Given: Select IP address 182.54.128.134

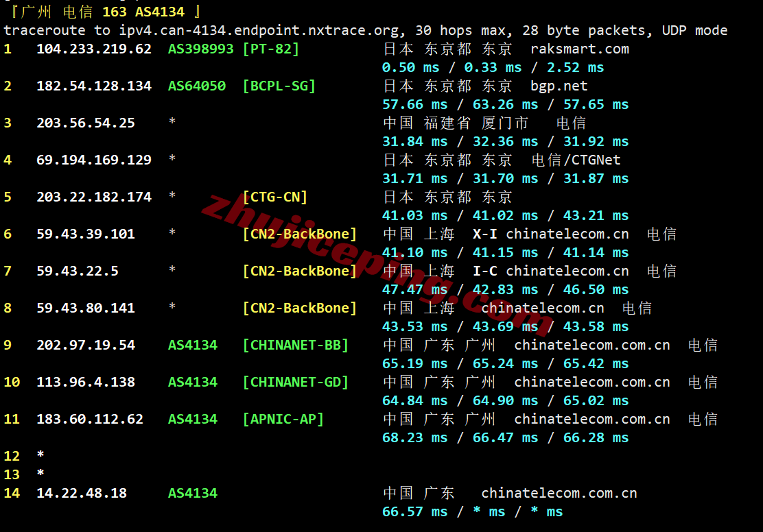Looking at the screenshot, I should click(x=94, y=86).
